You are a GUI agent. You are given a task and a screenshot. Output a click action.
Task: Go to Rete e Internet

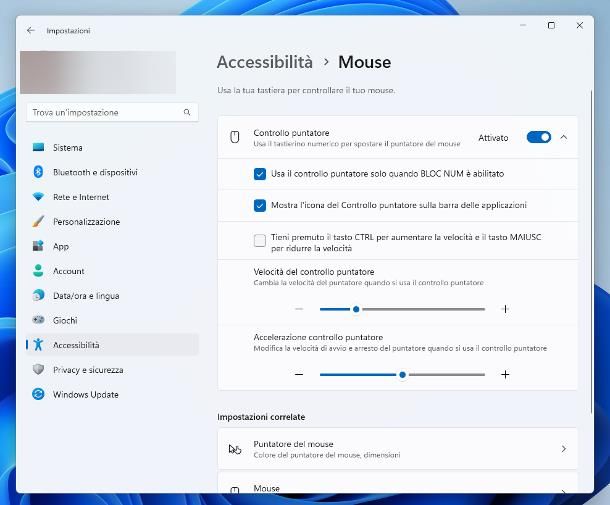coord(112,197)
